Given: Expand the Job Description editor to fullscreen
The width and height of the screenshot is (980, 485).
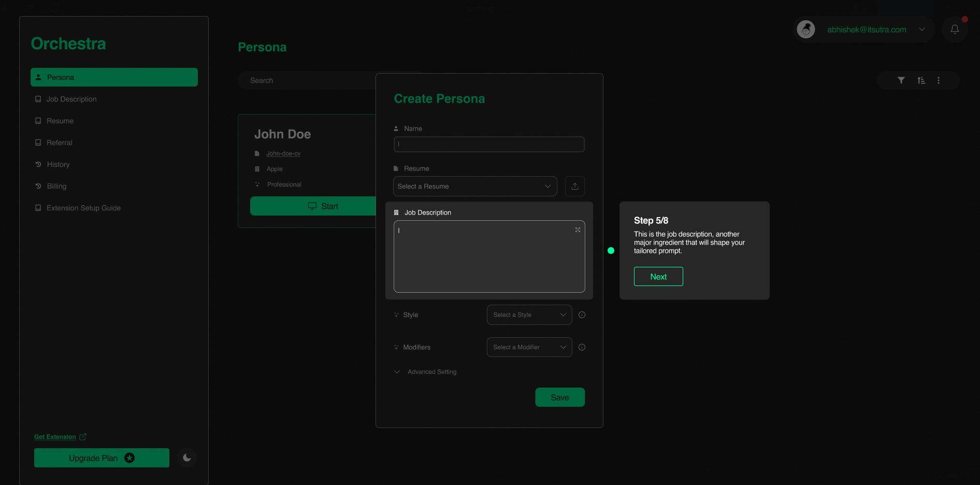Looking at the screenshot, I should pyautogui.click(x=578, y=230).
